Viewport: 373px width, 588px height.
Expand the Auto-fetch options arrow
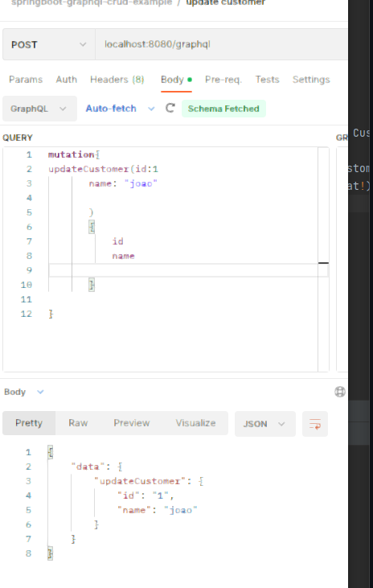151,109
